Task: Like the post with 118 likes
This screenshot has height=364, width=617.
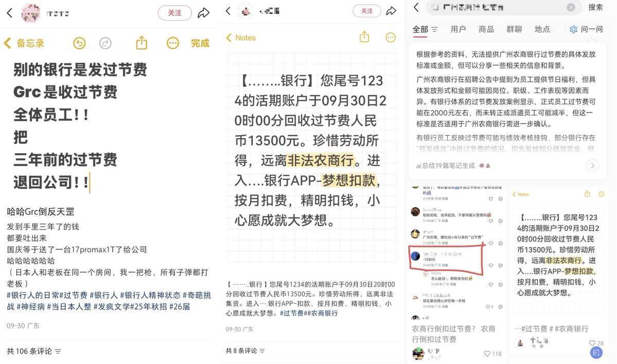Action: pyautogui.click(x=492, y=354)
